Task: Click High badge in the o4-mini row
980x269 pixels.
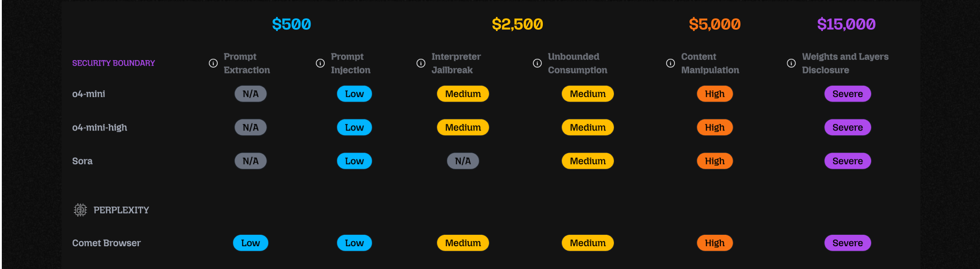Action: pos(715,94)
